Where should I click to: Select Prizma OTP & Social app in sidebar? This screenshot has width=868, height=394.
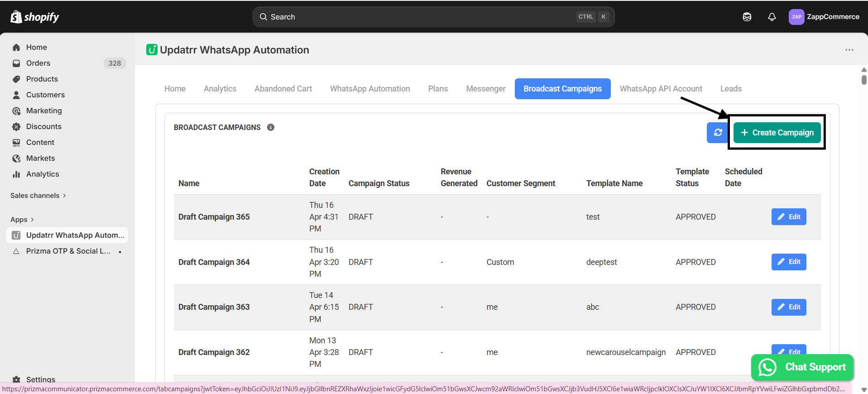click(x=68, y=251)
